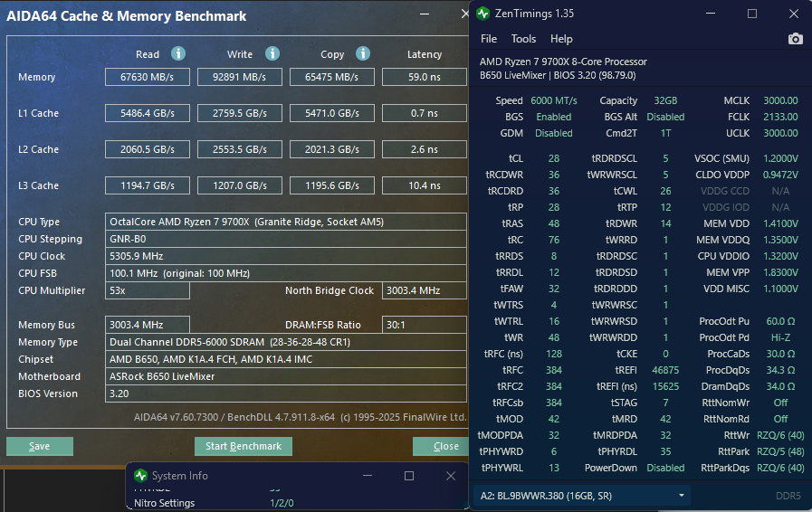Image resolution: width=812 pixels, height=512 pixels.
Task: Click the Memory Copy value 65475 MB/s
Action: (332, 77)
